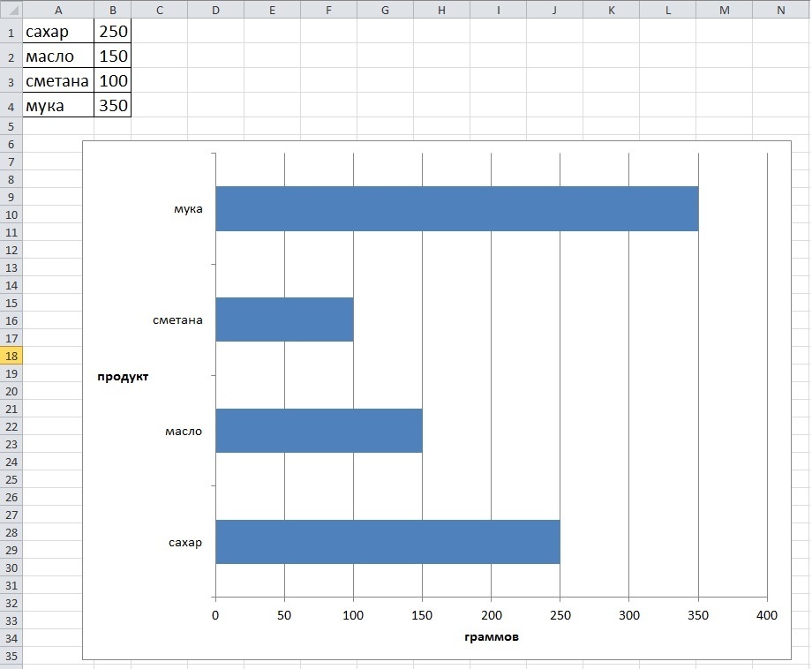This screenshot has width=812, height=669.
Task: Click the сметана category axis label
Action: 177,320
